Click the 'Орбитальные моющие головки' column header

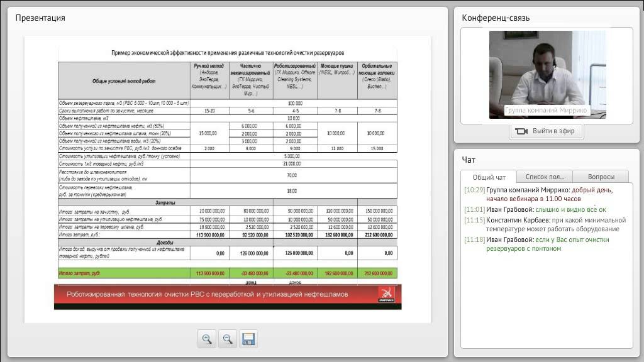click(x=377, y=80)
